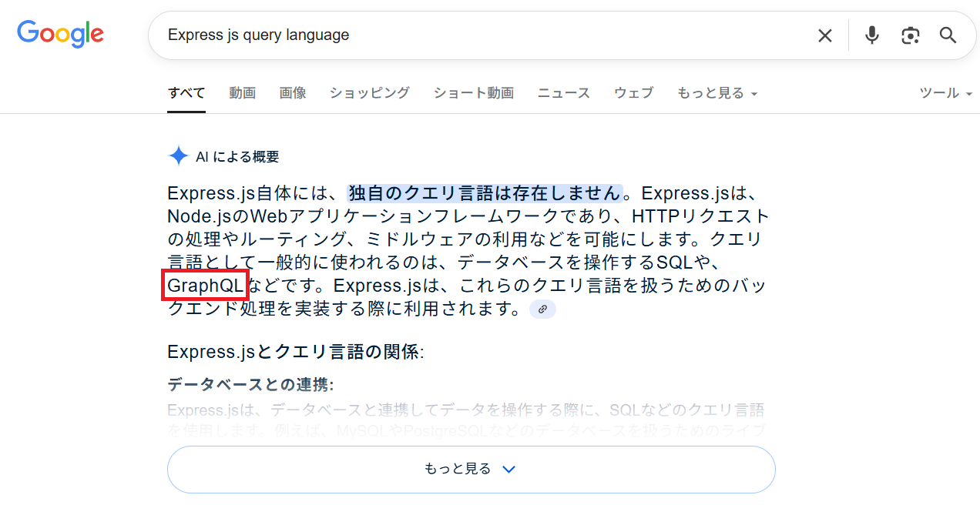The width and height of the screenshot is (980, 505).
Task: Click the highlighted GraphQL text
Action: (x=206, y=286)
